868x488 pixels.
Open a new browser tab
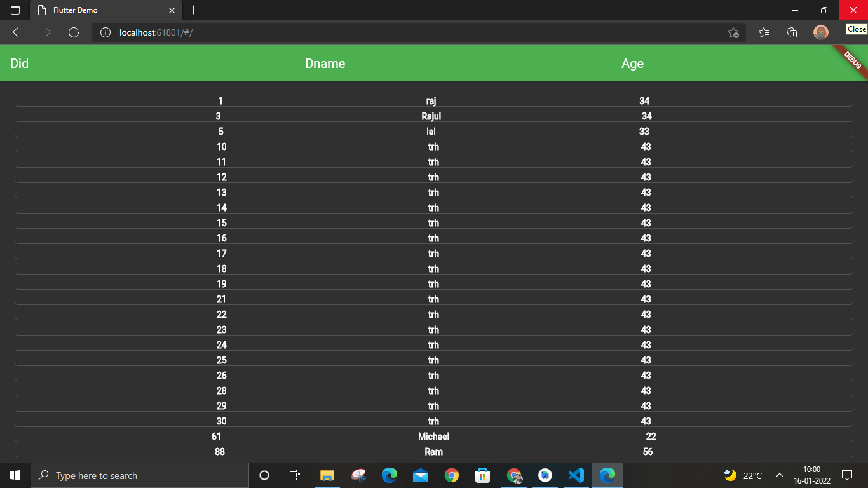194,10
